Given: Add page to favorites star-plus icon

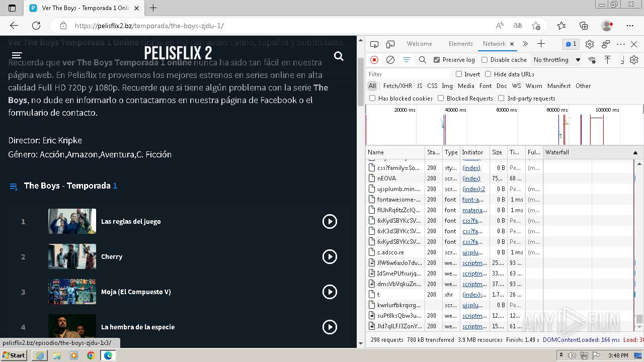Looking at the screenshot, I should tap(536, 26).
